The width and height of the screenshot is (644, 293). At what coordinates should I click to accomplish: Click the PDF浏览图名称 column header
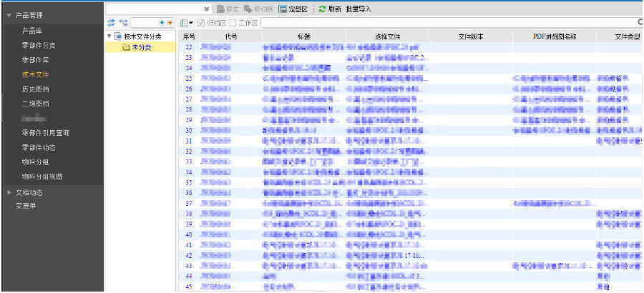554,36
